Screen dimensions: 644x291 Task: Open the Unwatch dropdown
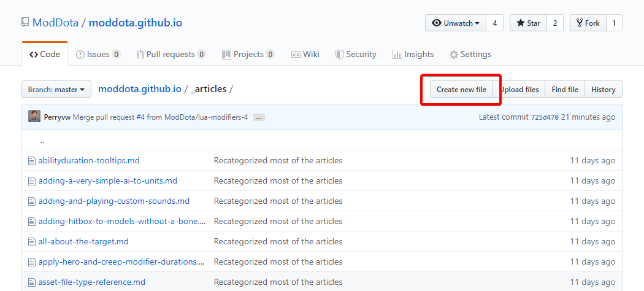(x=456, y=23)
